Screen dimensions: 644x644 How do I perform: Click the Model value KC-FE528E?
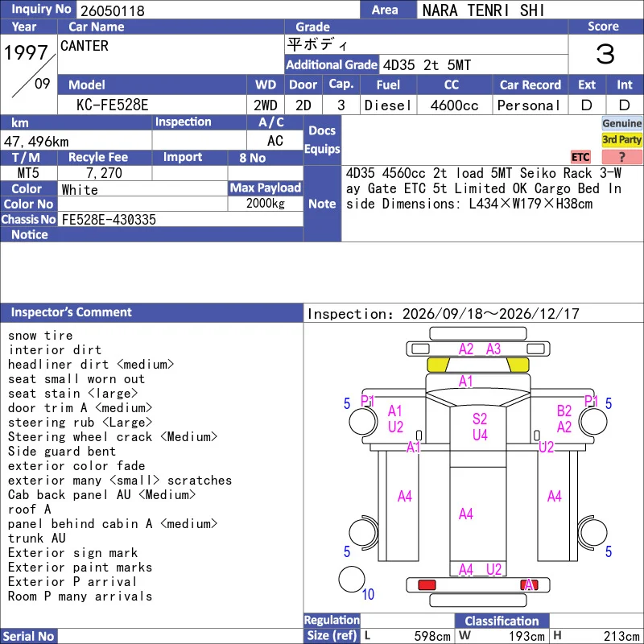pyautogui.click(x=112, y=105)
